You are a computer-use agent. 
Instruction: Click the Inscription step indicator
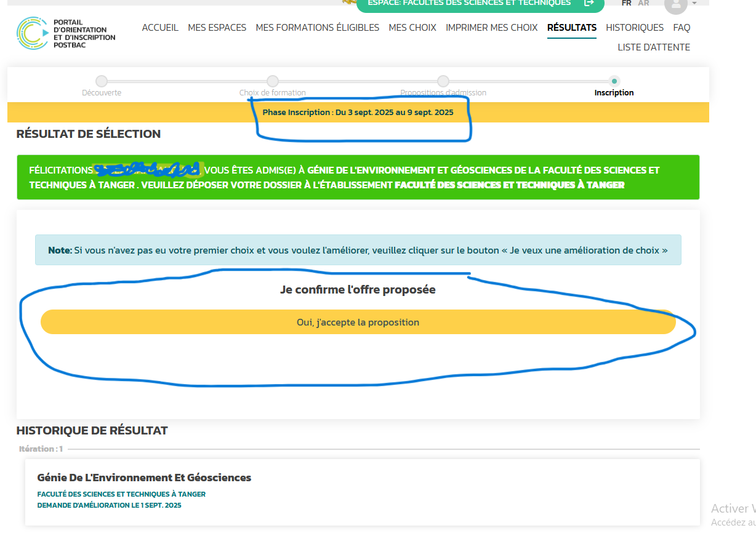(614, 81)
